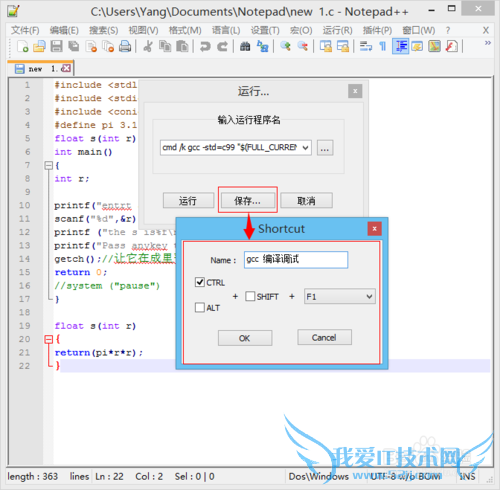Viewport: 500px width, 490px height.
Task: Click the Save toolbar icon
Action: [56, 46]
